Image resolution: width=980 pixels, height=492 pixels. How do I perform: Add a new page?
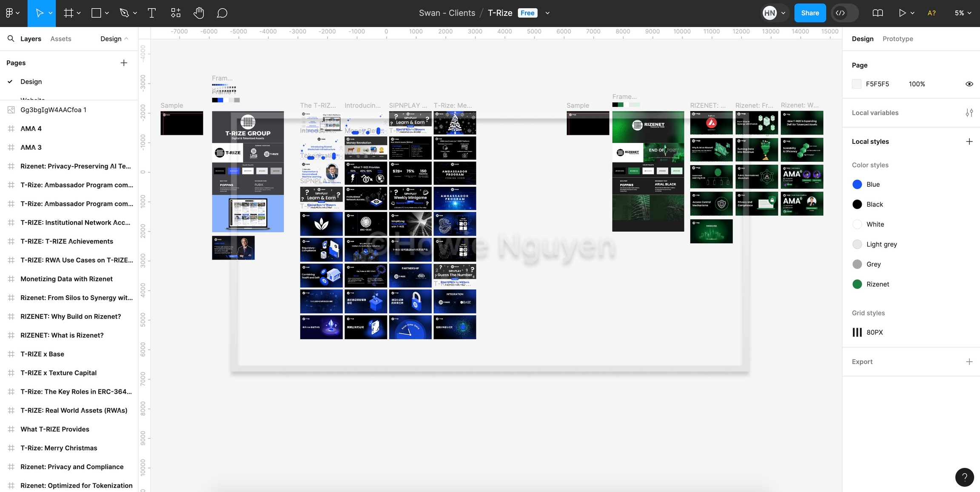pos(124,63)
